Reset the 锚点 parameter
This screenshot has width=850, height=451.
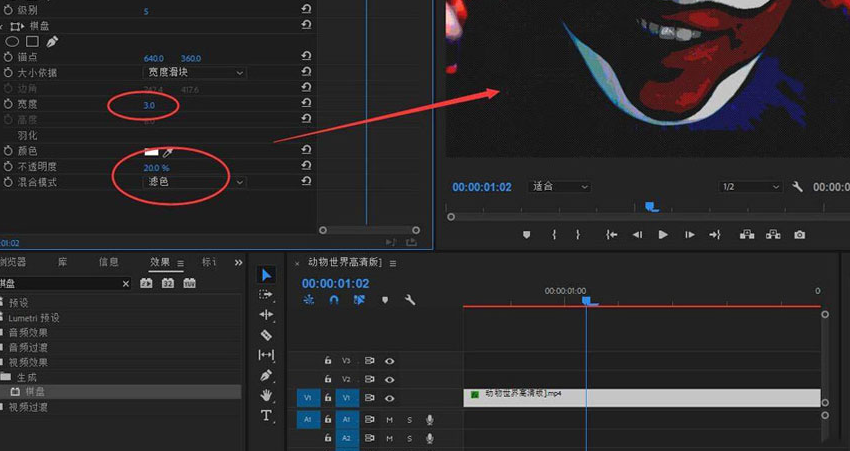click(306, 56)
